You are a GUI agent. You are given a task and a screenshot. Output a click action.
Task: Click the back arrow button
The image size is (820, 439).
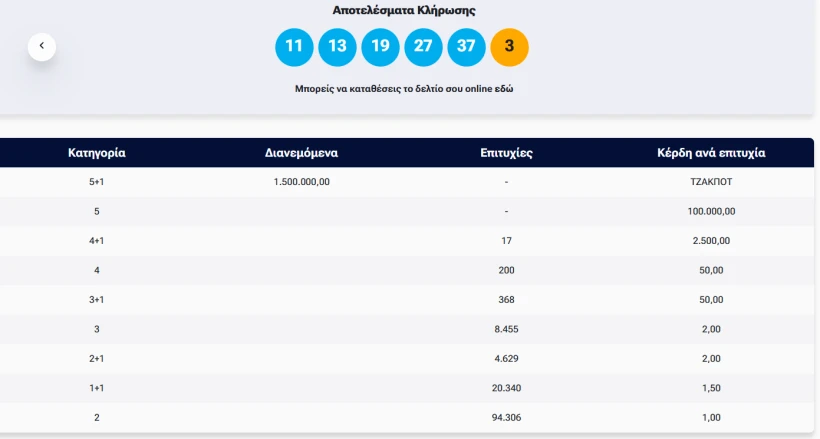click(42, 46)
